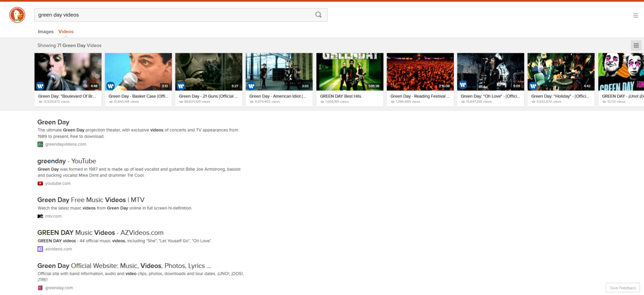Click the greendayvideos.com favicon
644x295 pixels.
coord(40,144)
